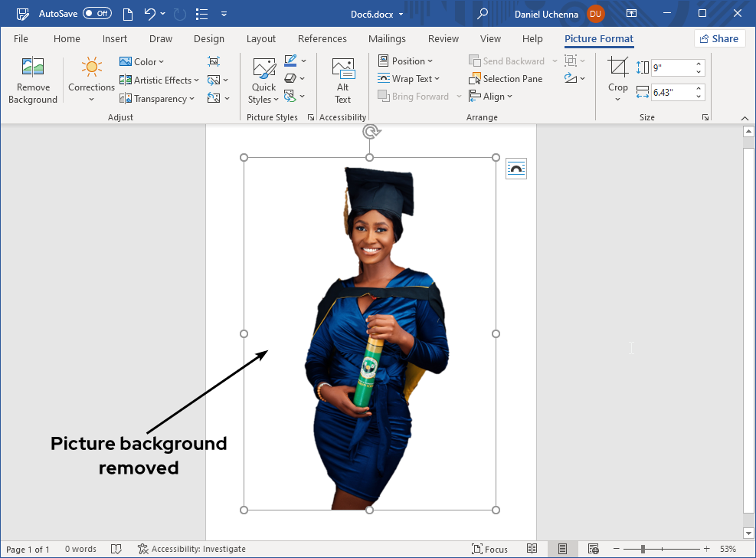Open the Alt Text pane
This screenshot has width=756, height=558.
click(x=342, y=80)
